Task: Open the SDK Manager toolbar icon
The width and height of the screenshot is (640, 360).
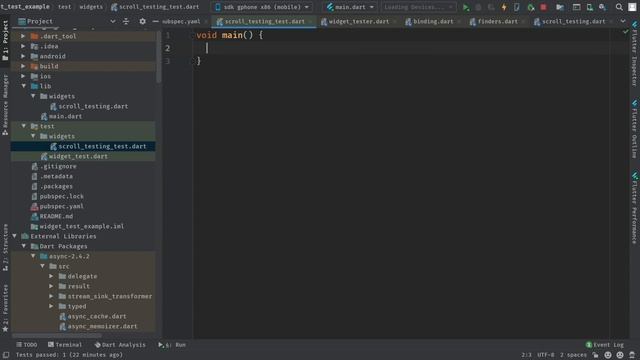Action: [x=602, y=7]
